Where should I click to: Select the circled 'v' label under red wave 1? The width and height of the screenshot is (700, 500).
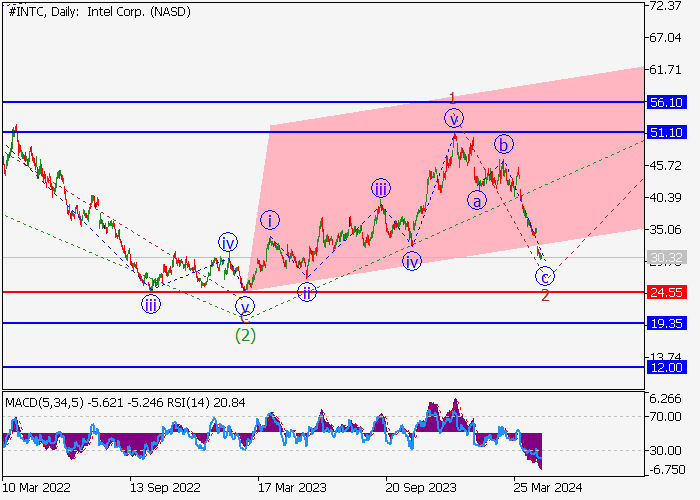click(x=454, y=119)
